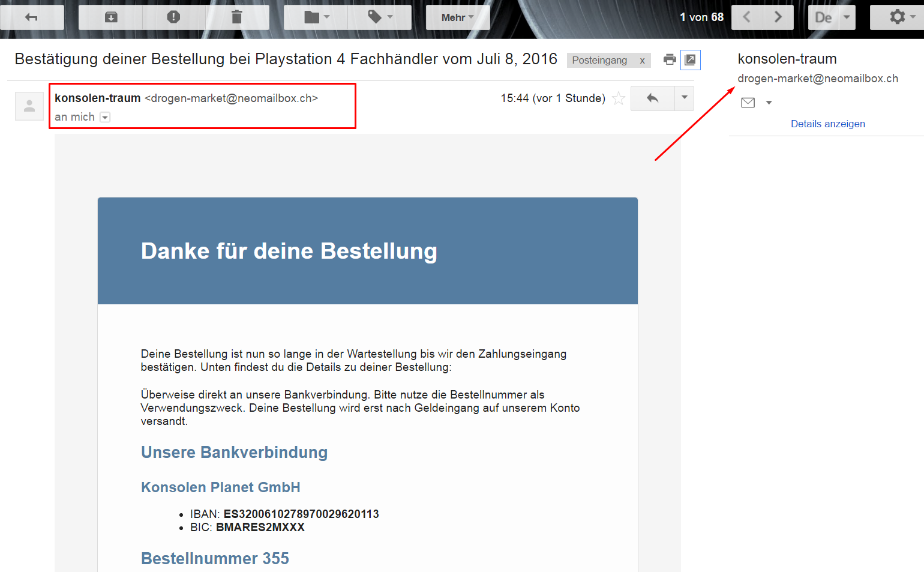Image resolution: width=924 pixels, height=572 pixels.
Task: Open more reply options dropdown
Action: (684, 98)
